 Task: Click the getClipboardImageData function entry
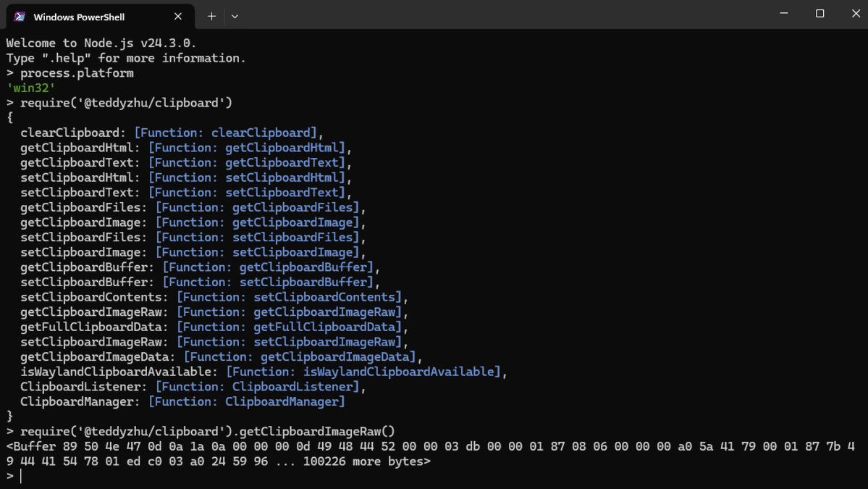(222, 357)
